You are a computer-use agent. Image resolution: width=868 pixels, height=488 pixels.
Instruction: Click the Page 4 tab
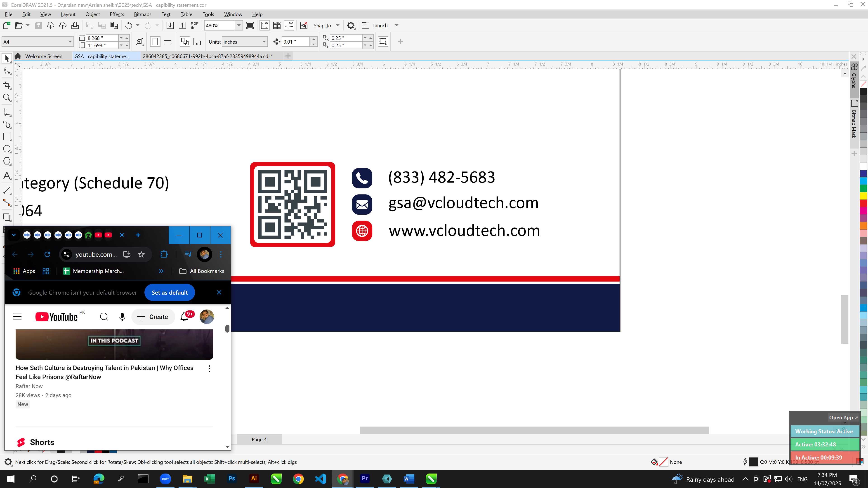259,439
